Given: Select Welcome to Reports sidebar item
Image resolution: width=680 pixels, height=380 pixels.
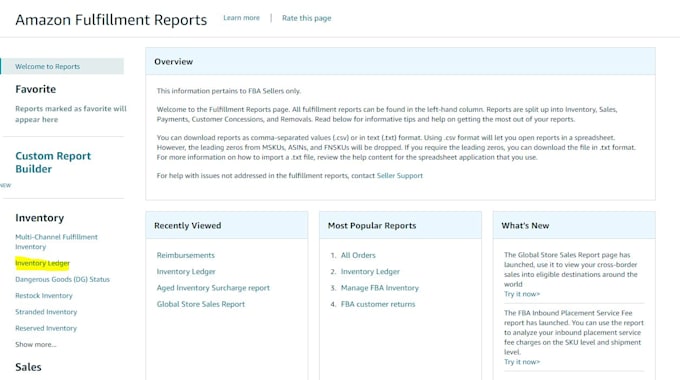Looking at the screenshot, I should [x=62, y=66].
